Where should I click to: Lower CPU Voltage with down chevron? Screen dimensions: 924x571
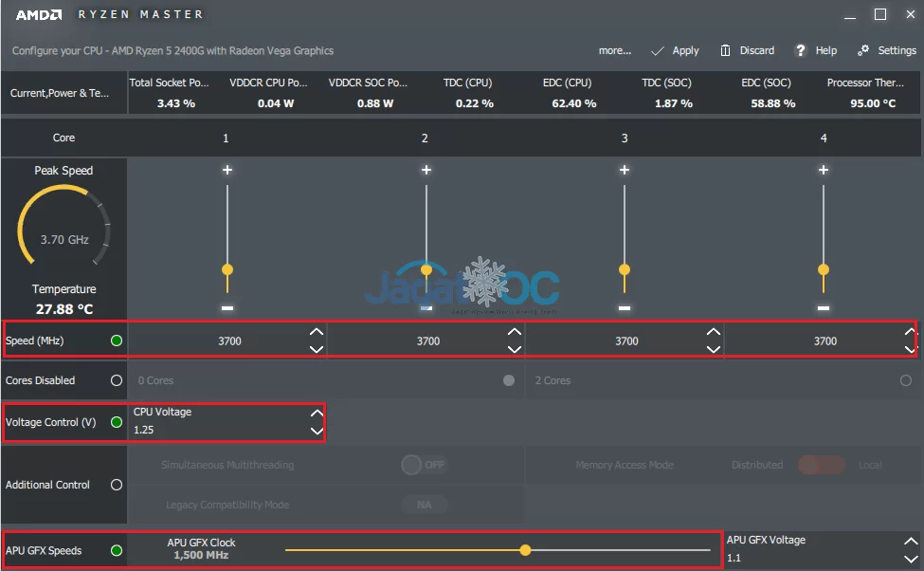click(x=317, y=432)
